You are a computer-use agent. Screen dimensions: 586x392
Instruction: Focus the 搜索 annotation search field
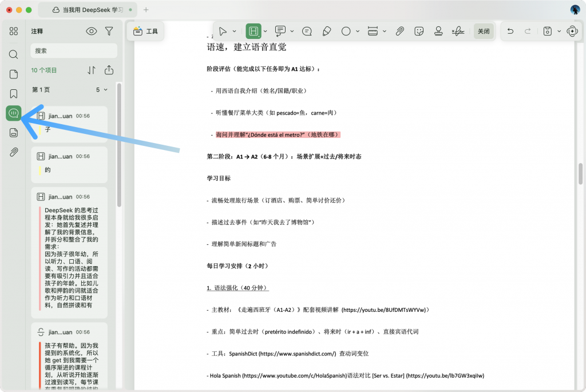(74, 51)
